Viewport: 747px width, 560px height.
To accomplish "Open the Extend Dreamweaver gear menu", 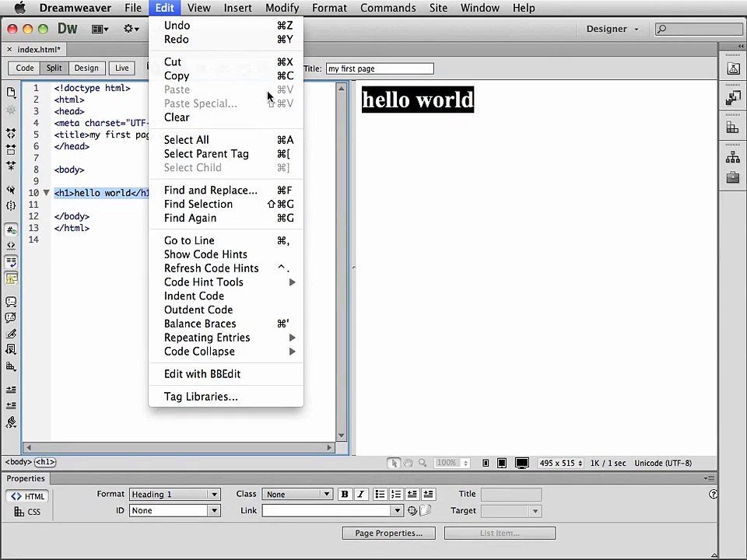I will tap(131, 29).
